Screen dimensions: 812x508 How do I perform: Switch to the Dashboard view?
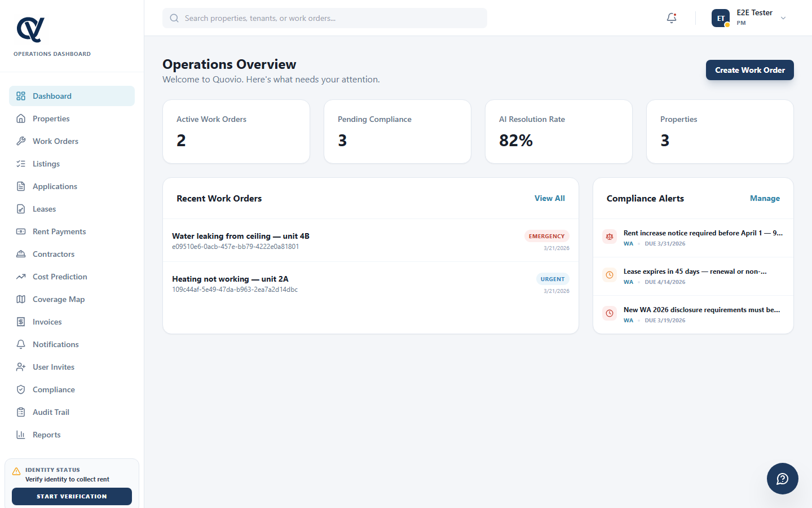[x=52, y=95]
